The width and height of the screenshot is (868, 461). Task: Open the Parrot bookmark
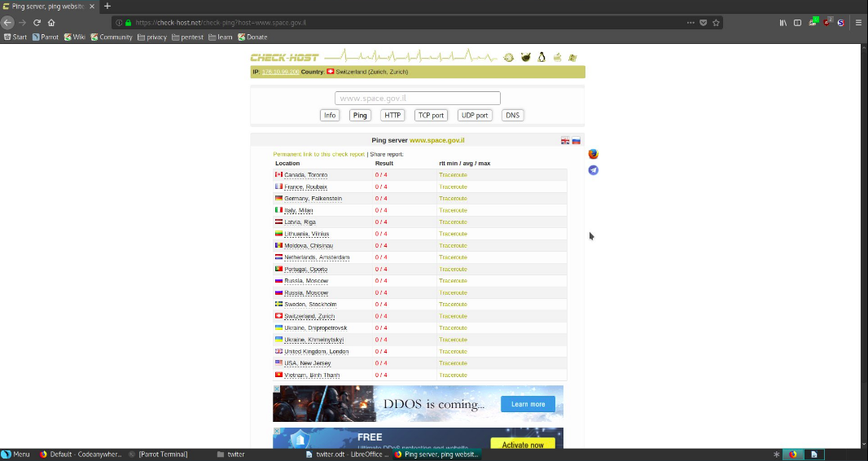click(x=46, y=37)
